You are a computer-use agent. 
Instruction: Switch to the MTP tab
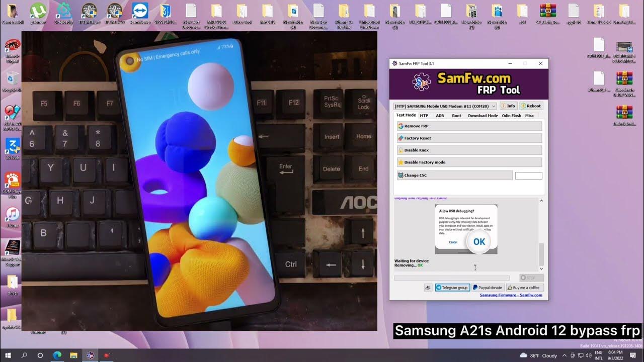click(424, 116)
